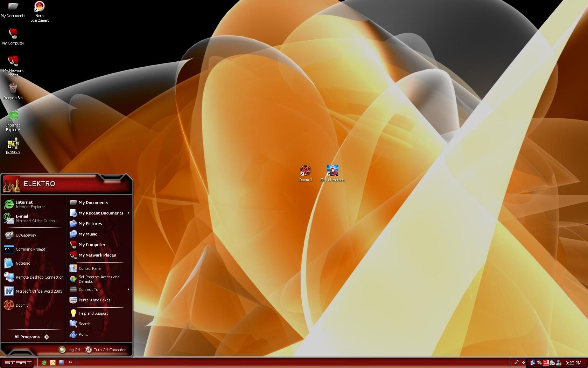This screenshot has width=588, height=368.
Task: Select My Network Places desktop icon
Action: (13, 66)
